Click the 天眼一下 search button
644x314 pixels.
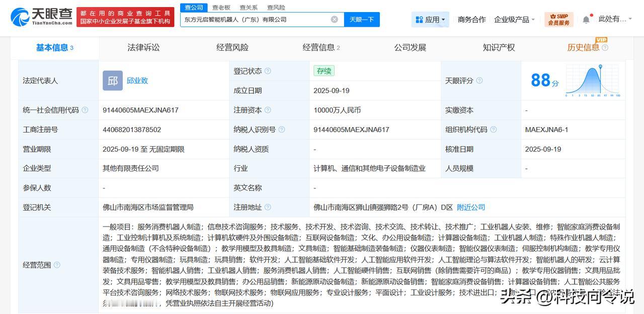tap(362, 20)
